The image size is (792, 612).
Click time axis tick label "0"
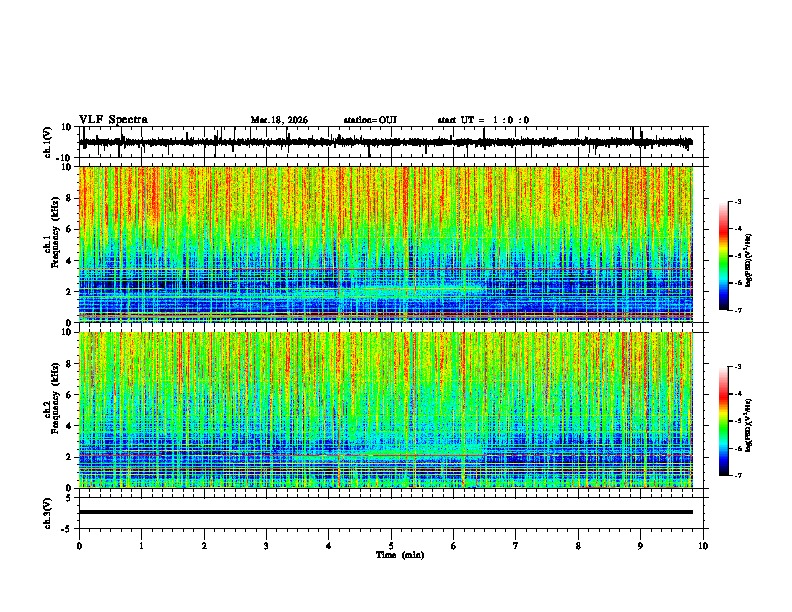click(79, 546)
